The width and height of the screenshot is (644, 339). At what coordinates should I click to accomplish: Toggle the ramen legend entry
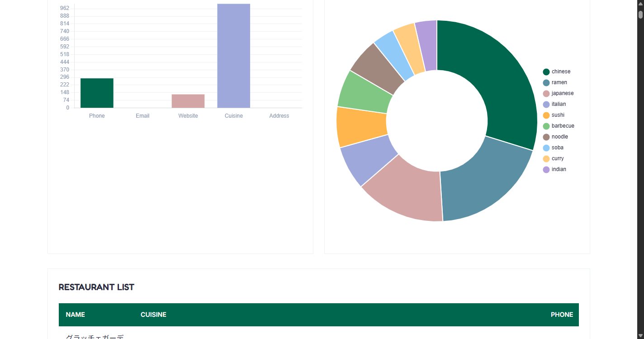tap(555, 82)
